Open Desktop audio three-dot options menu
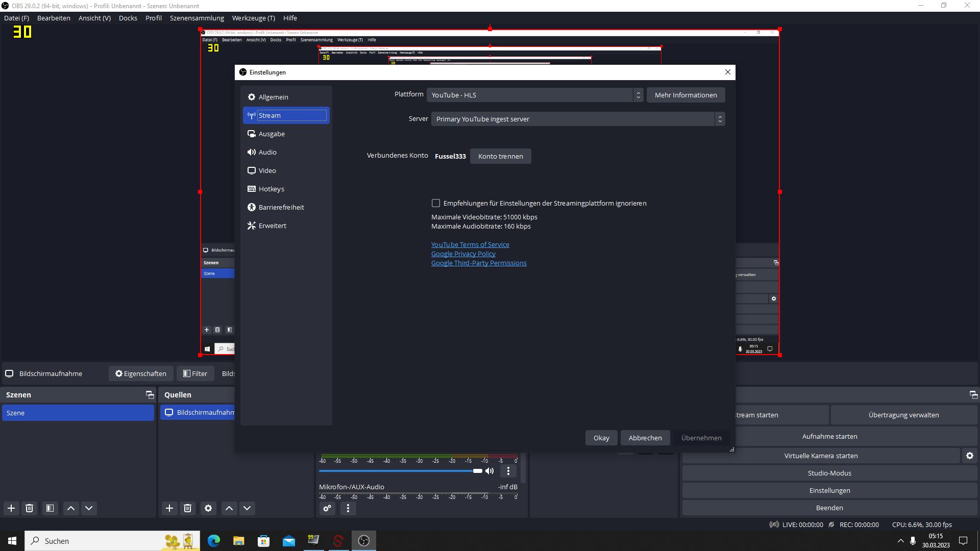The width and height of the screenshot is (980, 551). click(x=508, y=471)
